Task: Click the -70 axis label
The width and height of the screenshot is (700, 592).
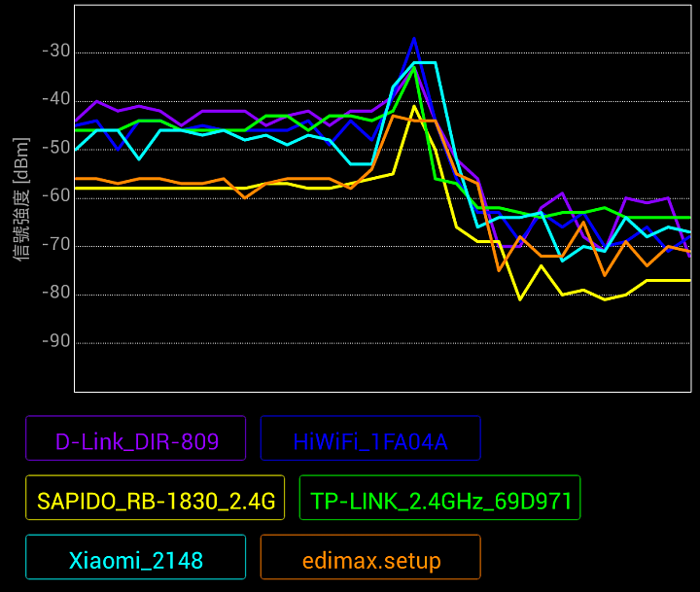Action: coord(56,244)
